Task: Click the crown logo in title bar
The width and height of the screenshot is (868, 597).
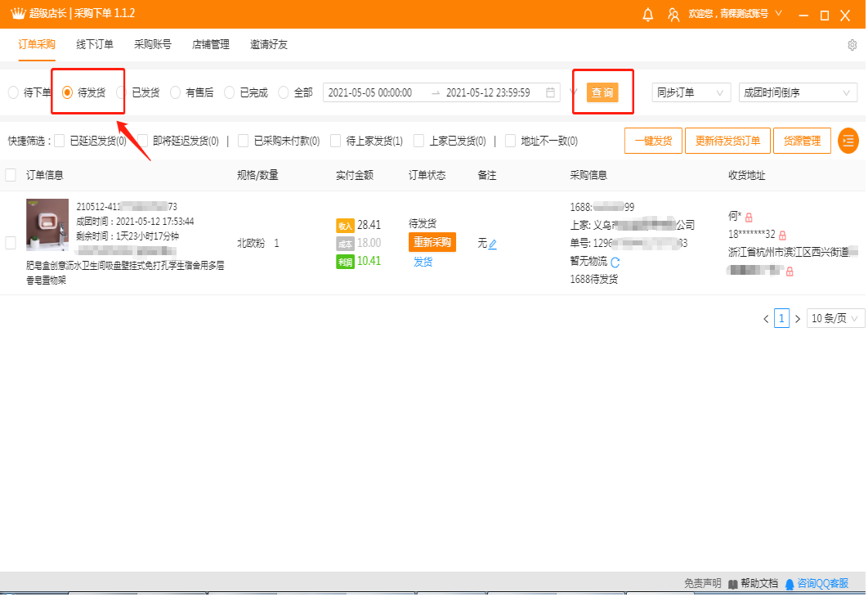Action: pos(18,13)
